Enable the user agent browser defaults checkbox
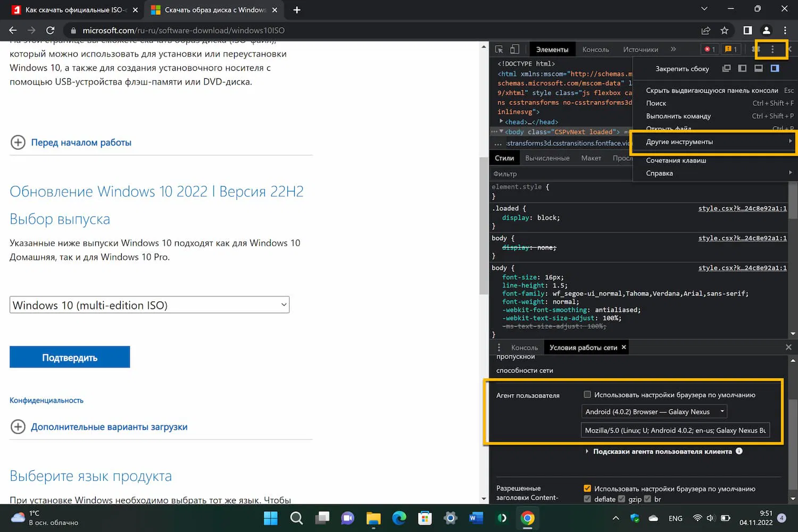The image size is (798, 532). [587, 394]
